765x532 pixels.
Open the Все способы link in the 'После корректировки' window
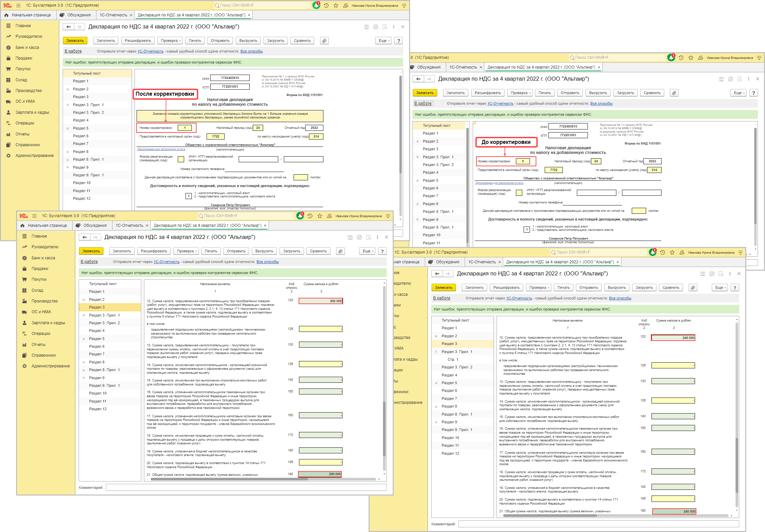click(251, 52)
